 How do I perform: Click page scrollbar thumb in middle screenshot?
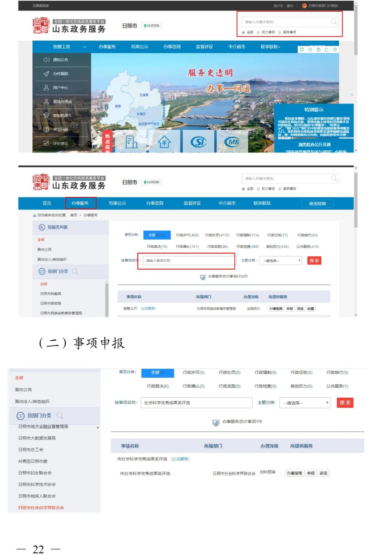(x=356, y=200)
